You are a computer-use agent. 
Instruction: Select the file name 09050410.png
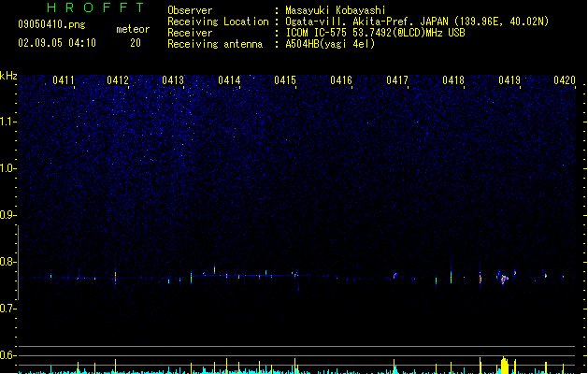(x=51, y=24)
